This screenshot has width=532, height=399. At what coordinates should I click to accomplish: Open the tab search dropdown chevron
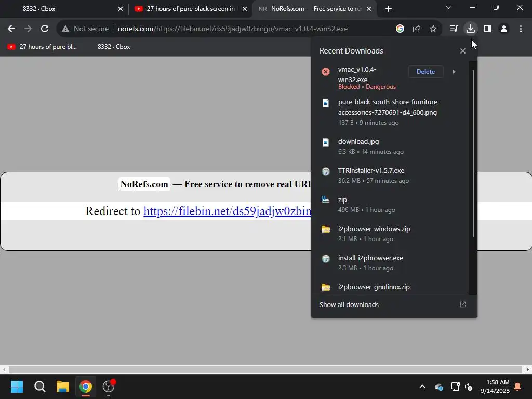click(x=448, y=7)
